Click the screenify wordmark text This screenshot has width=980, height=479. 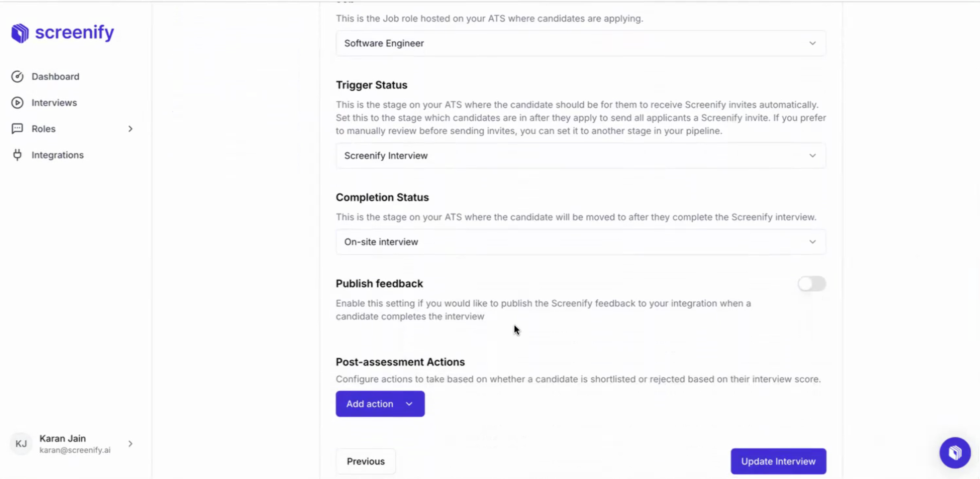coord(75,32)
